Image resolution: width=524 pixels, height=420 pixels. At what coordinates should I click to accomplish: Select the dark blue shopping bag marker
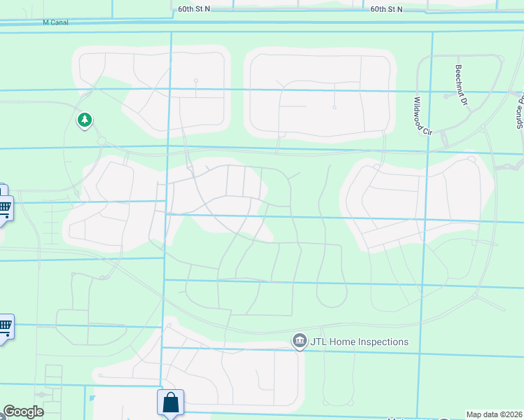coord(170,403)
